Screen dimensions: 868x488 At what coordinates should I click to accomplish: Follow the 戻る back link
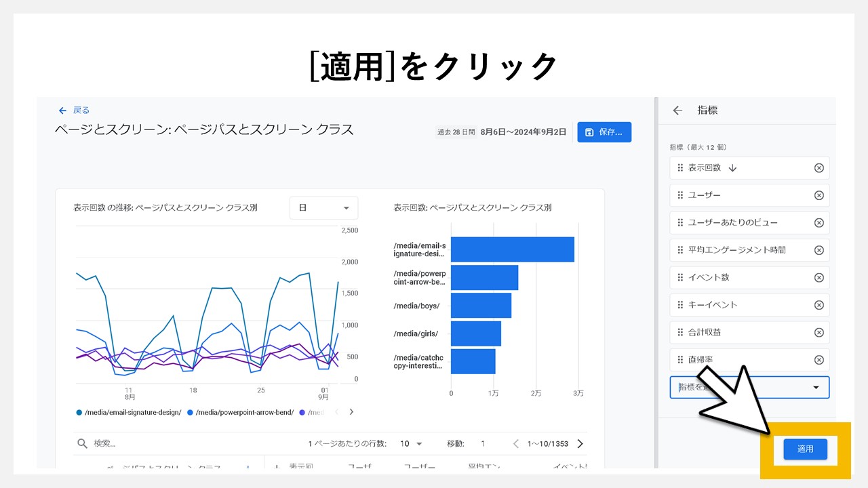tap(73, 110)
